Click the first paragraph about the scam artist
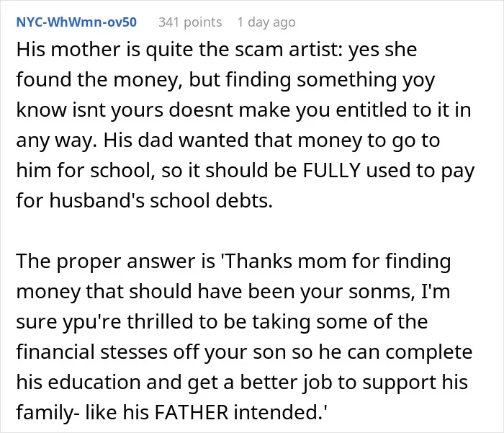 (x=246, y=125)
